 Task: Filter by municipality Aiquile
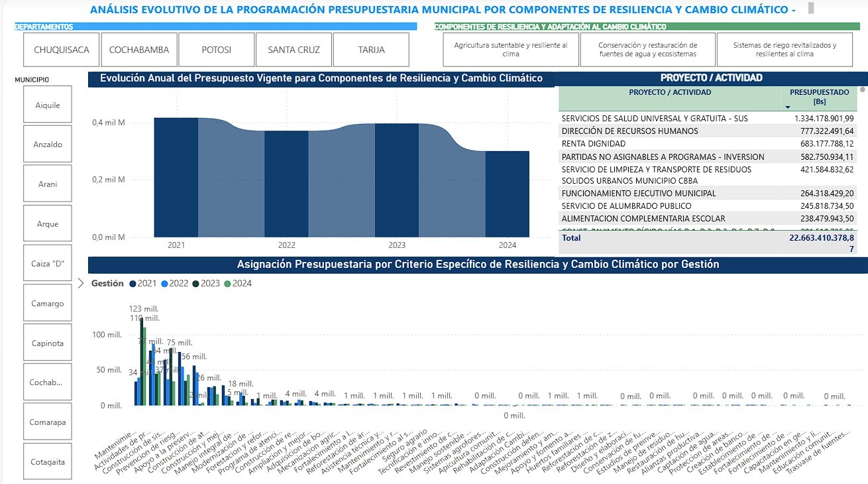pyautogui.click(x=47, y=104)
